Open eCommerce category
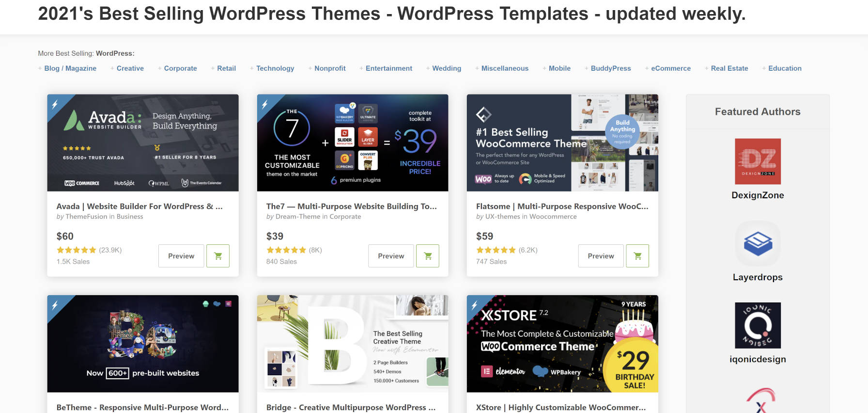This screenshot has height=413, width=868. click(671, 68)
